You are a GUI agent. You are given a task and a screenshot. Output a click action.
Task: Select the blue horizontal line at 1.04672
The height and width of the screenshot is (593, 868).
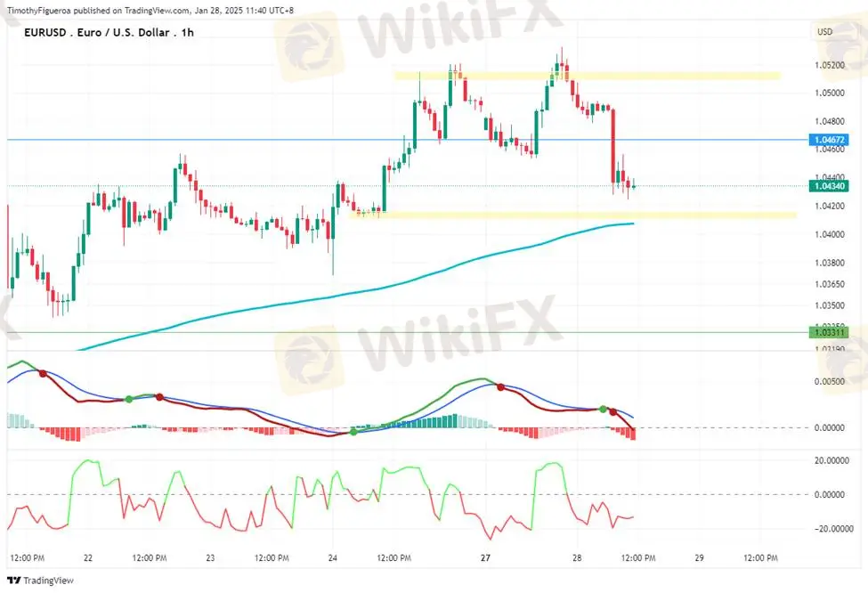(408, 140)
